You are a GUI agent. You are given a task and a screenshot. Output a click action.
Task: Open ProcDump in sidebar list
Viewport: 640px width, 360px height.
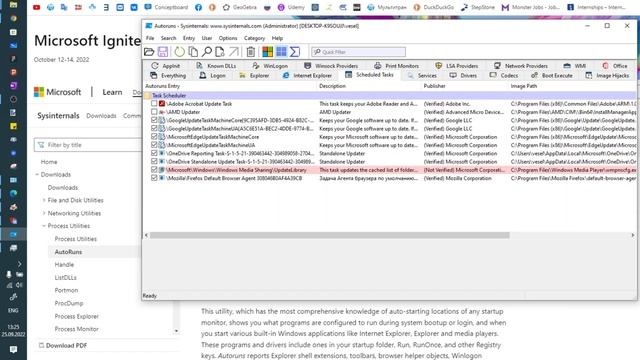[x=69, y=303]
